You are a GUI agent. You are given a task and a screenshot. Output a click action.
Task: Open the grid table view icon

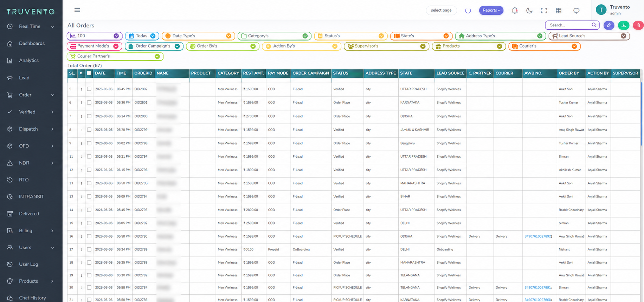(559, 11)
